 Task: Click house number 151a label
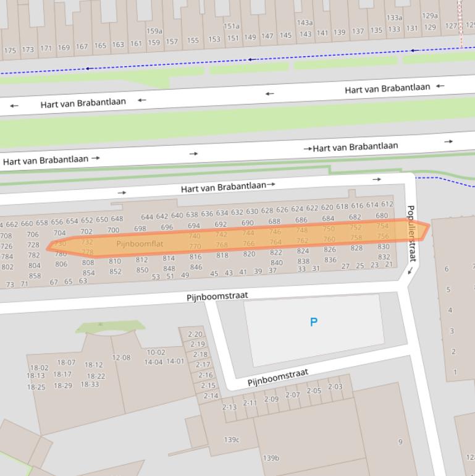tap(232, 27)
